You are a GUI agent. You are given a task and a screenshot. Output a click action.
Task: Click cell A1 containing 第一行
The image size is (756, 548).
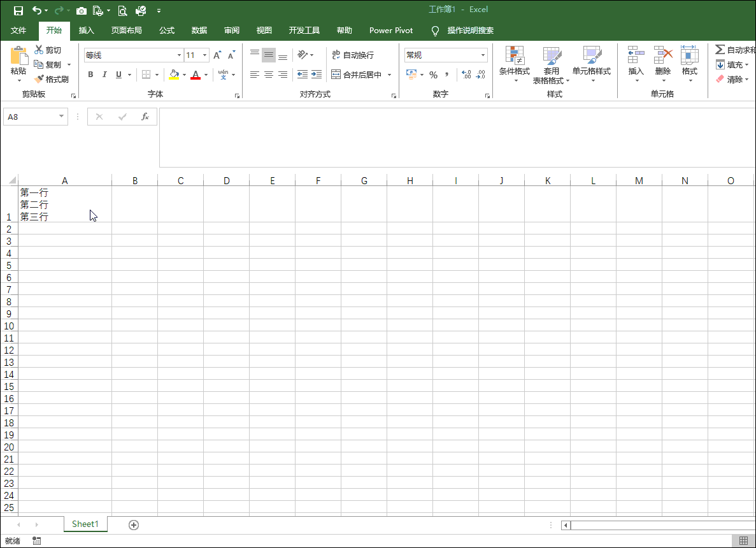point(64,204)
